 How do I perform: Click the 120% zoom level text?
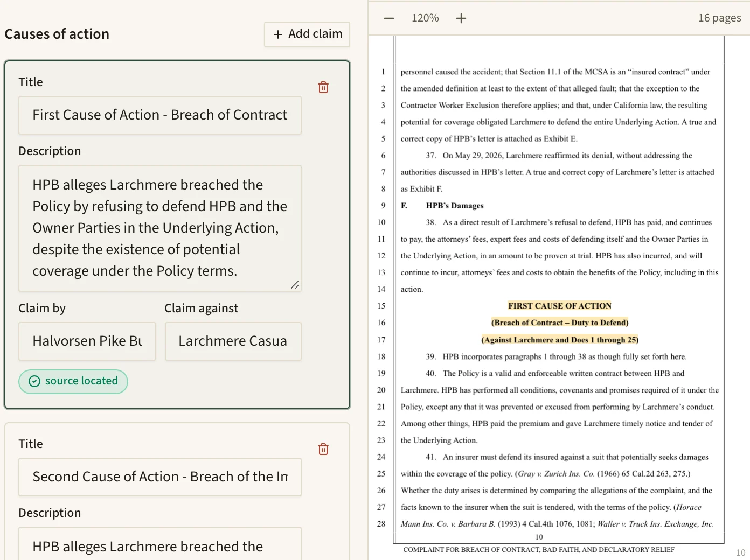tap(425, 18)
